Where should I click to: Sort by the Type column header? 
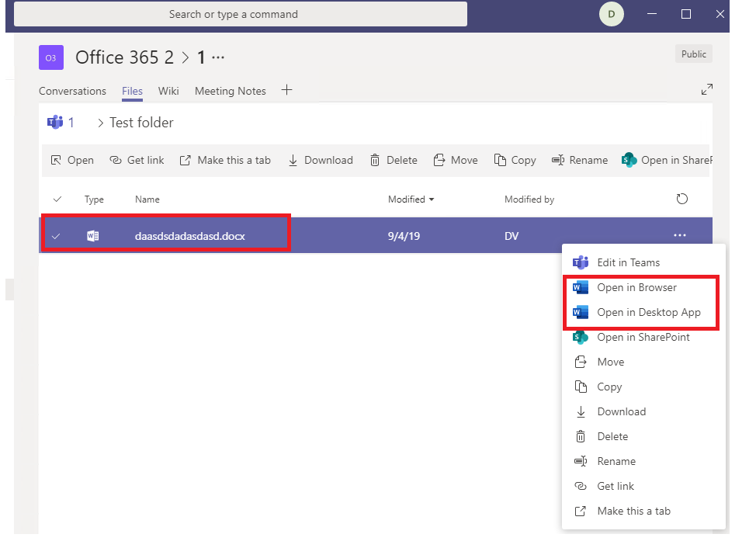(x=94, y=199)
